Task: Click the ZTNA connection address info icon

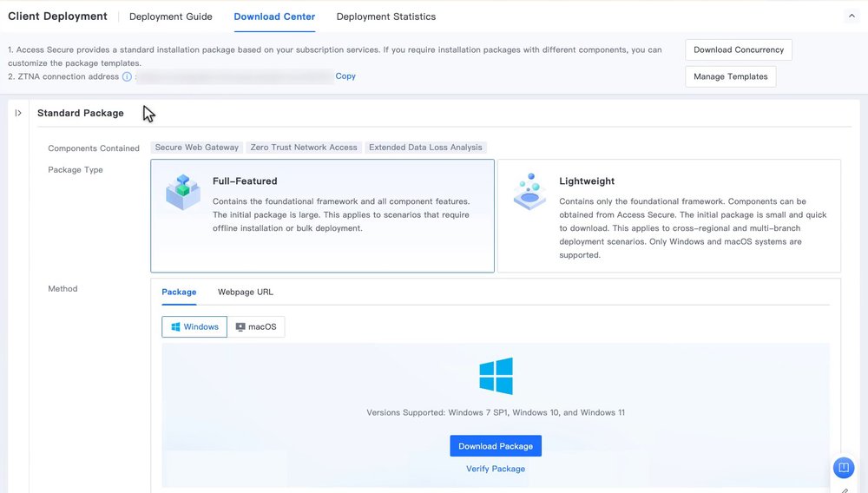Action: click(x=127, y=76)
